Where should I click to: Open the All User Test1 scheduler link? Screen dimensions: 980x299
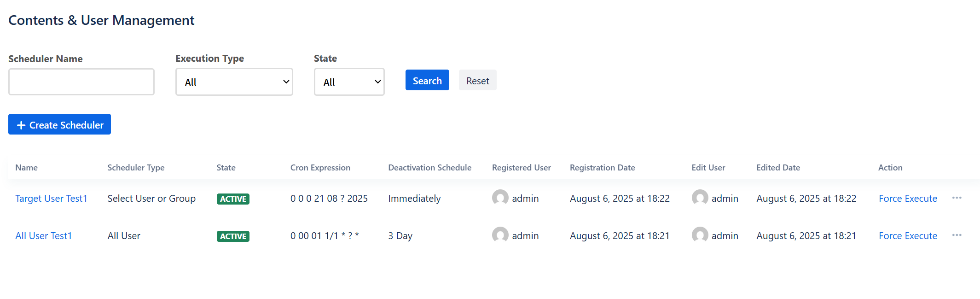click(44, 236)
